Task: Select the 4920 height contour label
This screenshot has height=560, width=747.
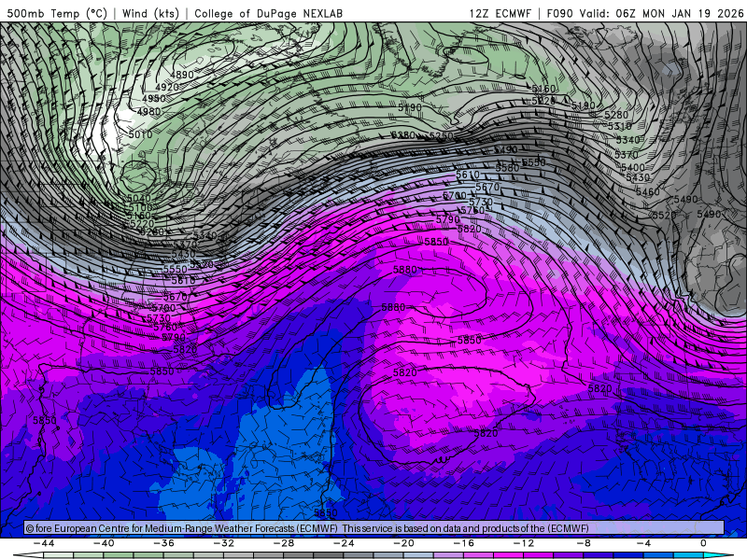Action: pos(167,87)
